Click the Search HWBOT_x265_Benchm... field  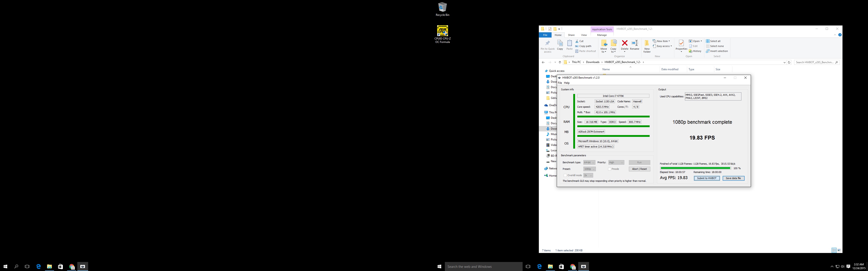click(x=816, y=62)
